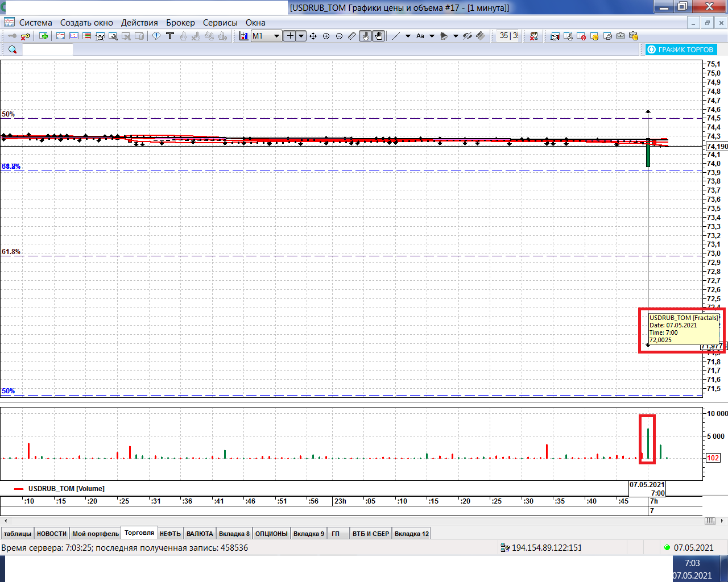Switch to the Вкладка 12 tab

412,534
